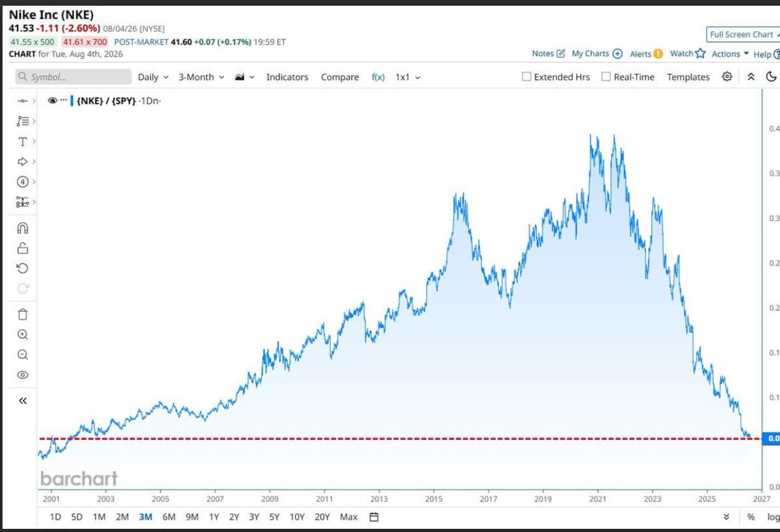Toggle percent scale
780x532 pixels.
coord(751,517)
